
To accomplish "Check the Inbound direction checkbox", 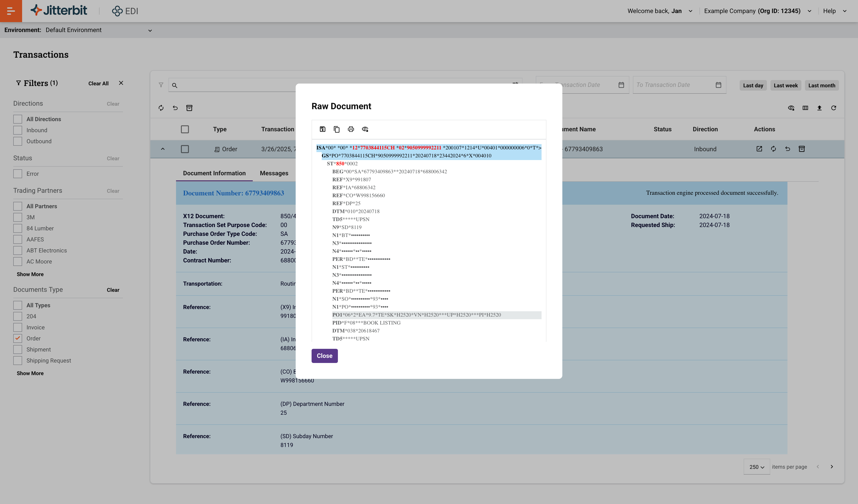I will (x=18, y=130).
